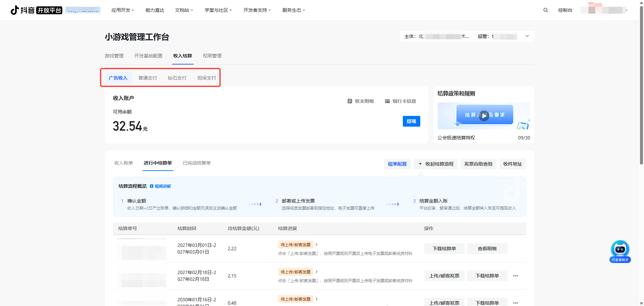Click the 收支明细 icon link
Image resolution: width=644 pixels, height=306 pixels.
click(361, 101)
